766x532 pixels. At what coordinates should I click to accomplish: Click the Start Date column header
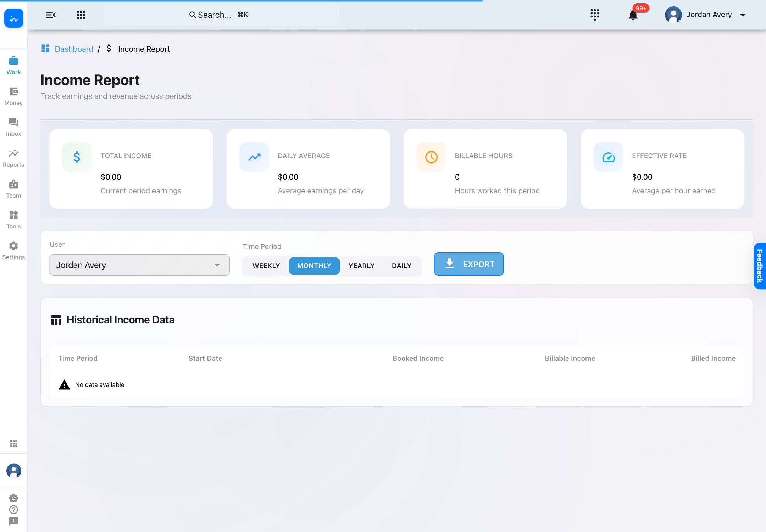tap(205, 358)
